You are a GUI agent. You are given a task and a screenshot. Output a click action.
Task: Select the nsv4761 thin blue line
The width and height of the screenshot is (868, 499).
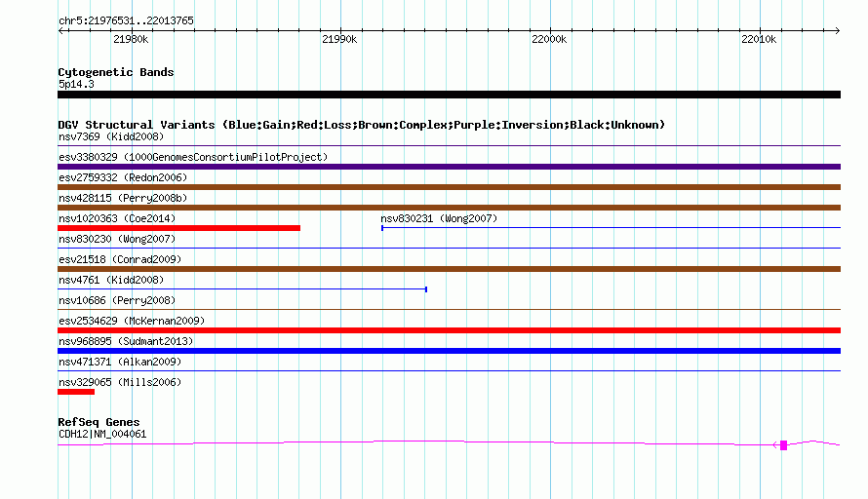pos(243,289)
